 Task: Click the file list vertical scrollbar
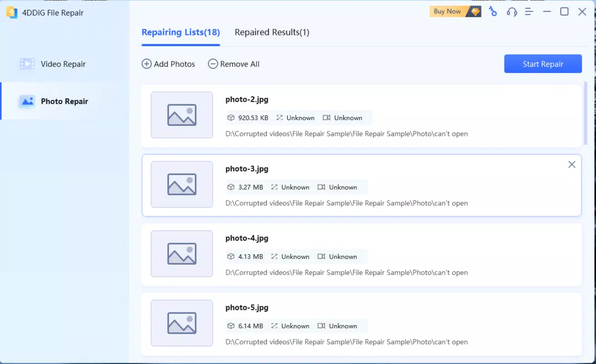pos(585,113)
